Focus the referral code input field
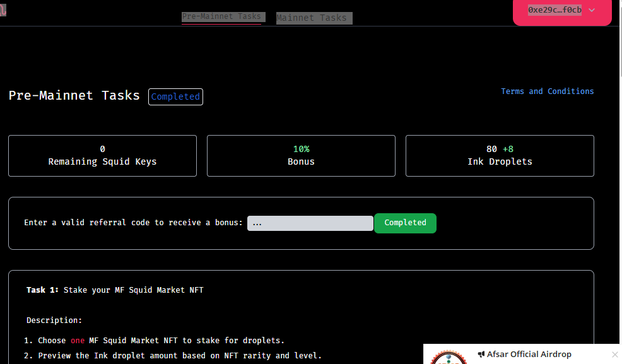This screenshot has width=622, height=364. pos(310,223)
